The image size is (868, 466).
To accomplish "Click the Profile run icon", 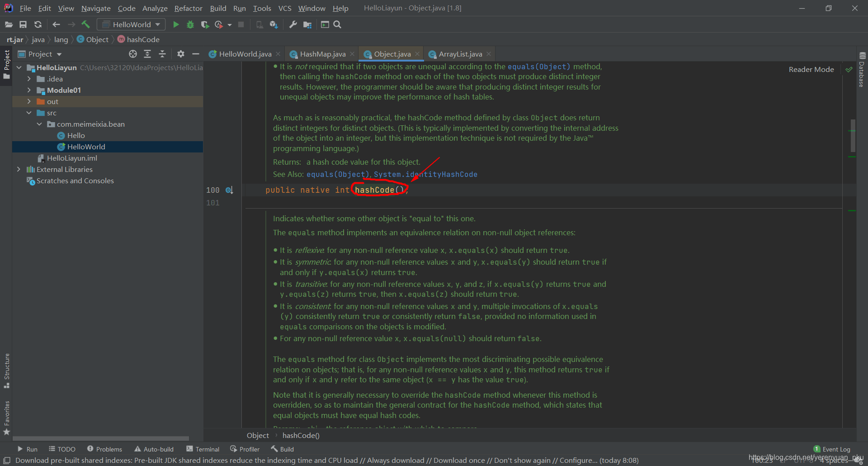I will click(219, 24).
